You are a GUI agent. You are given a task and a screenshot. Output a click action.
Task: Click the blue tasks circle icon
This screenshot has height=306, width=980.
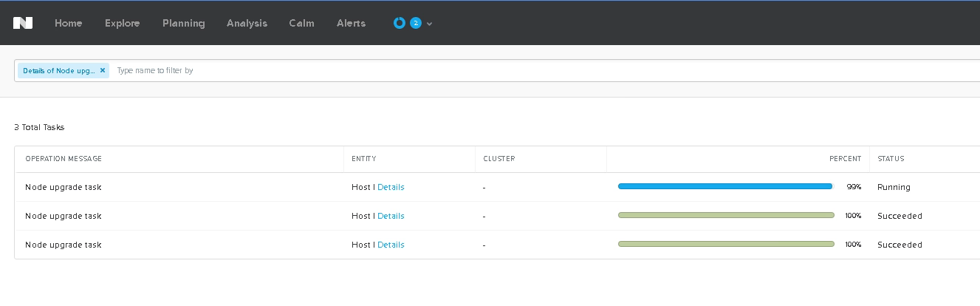400,23
